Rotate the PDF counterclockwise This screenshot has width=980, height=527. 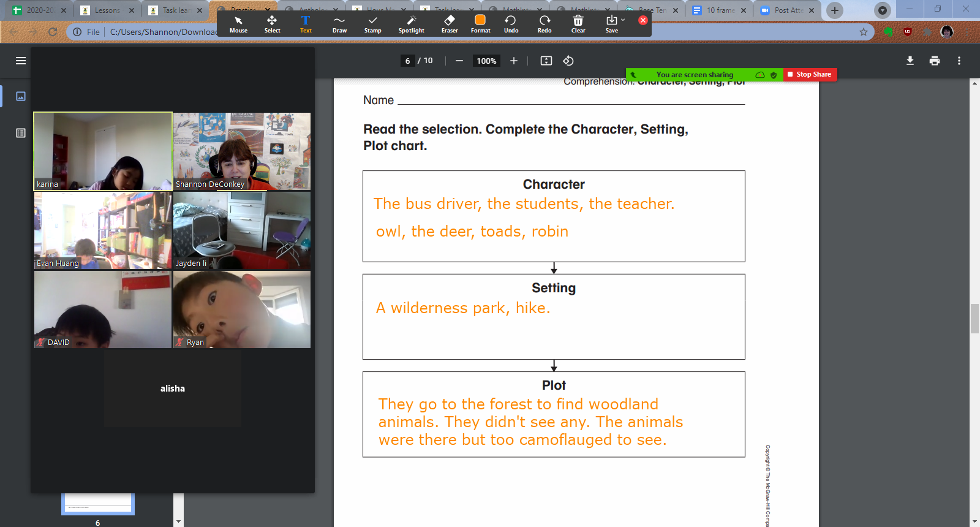tap(568, 61)
